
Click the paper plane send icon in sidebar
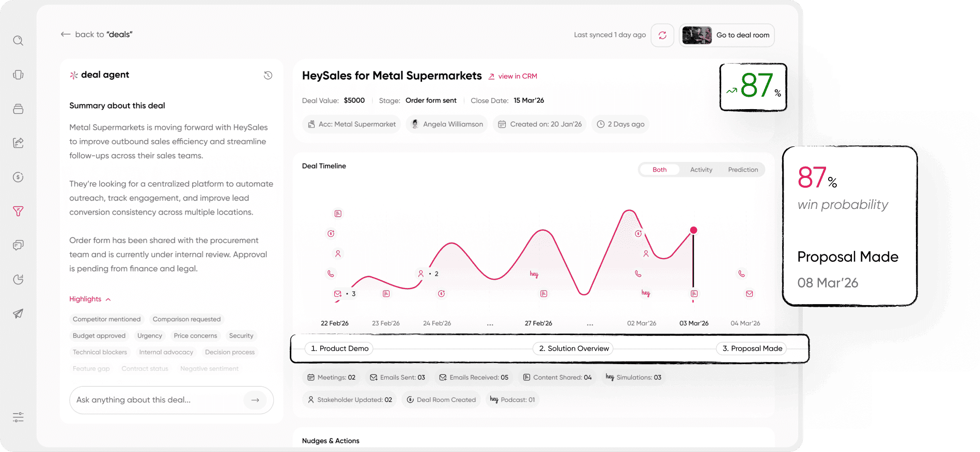point(18,313)
